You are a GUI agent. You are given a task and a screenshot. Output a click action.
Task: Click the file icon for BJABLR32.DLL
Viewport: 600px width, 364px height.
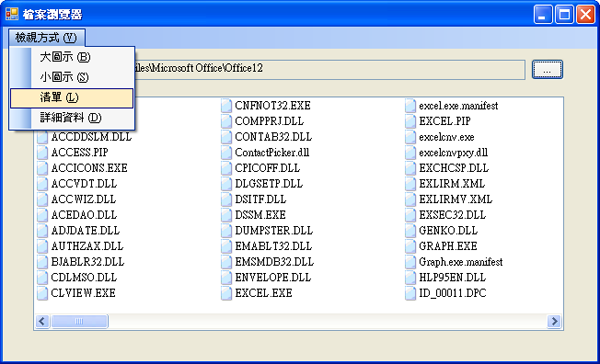[42, 262]
